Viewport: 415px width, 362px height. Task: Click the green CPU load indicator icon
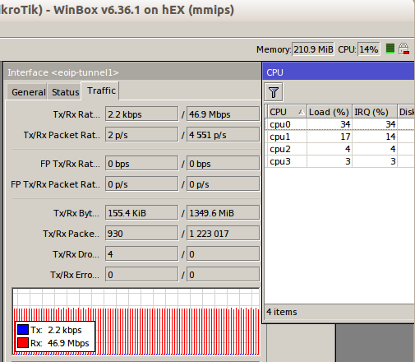[390, 49]
